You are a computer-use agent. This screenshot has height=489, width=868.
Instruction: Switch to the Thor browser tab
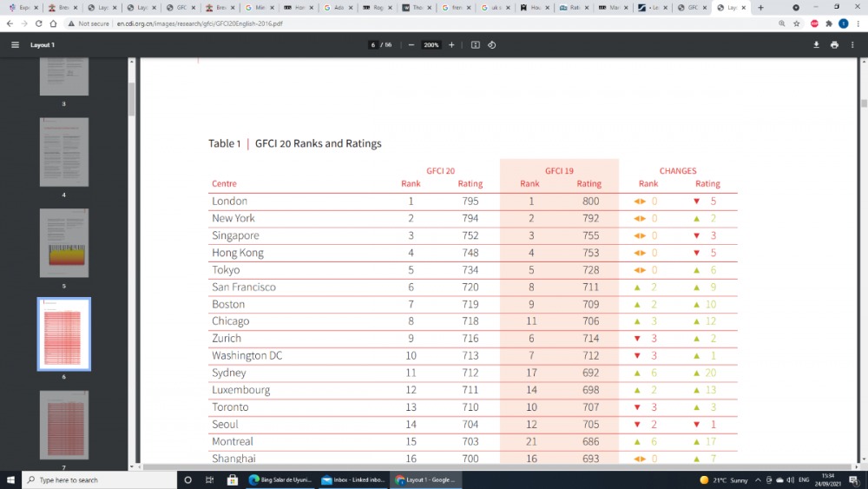pyautogui.click(x=415, y=7)
